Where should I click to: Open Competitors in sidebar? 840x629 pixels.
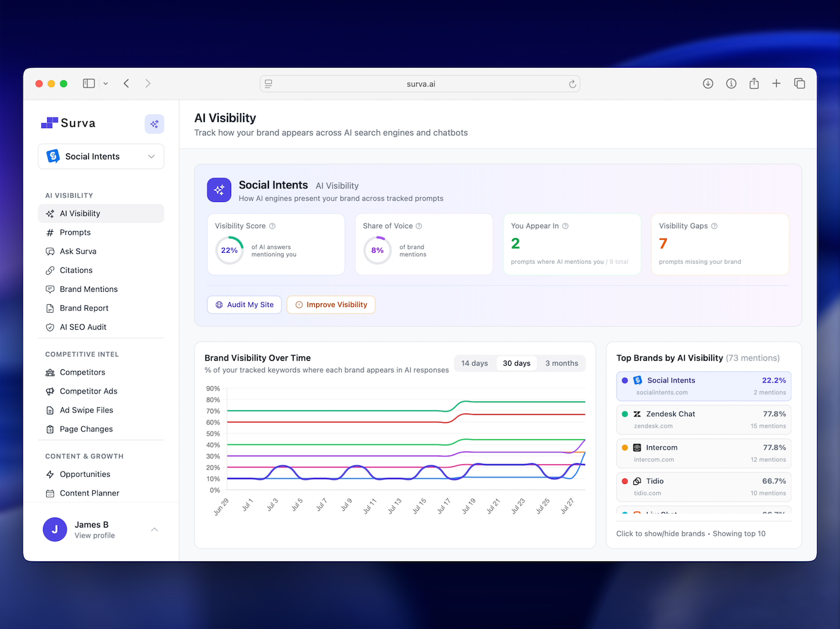click(101, 372)
